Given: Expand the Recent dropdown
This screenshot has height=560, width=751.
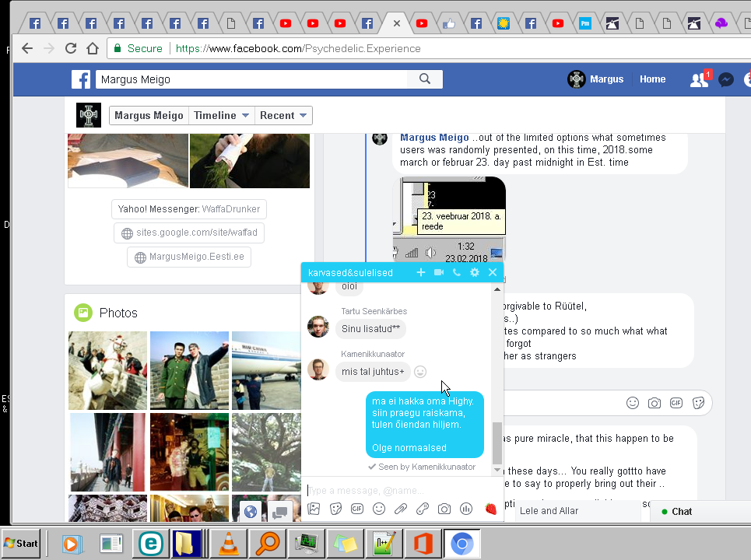Looking at the screenshot, I should pos(283,115).
